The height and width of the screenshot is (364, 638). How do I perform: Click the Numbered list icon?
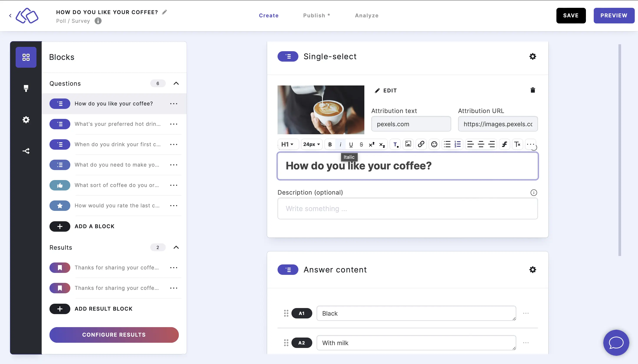click(x=457, y=144)
